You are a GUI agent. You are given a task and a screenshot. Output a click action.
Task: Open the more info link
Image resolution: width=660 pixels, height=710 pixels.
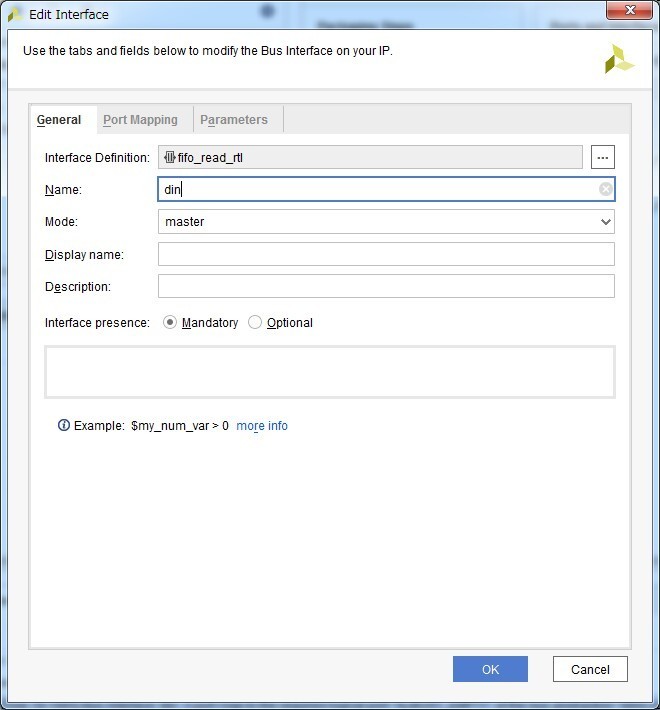click(262, 426)
